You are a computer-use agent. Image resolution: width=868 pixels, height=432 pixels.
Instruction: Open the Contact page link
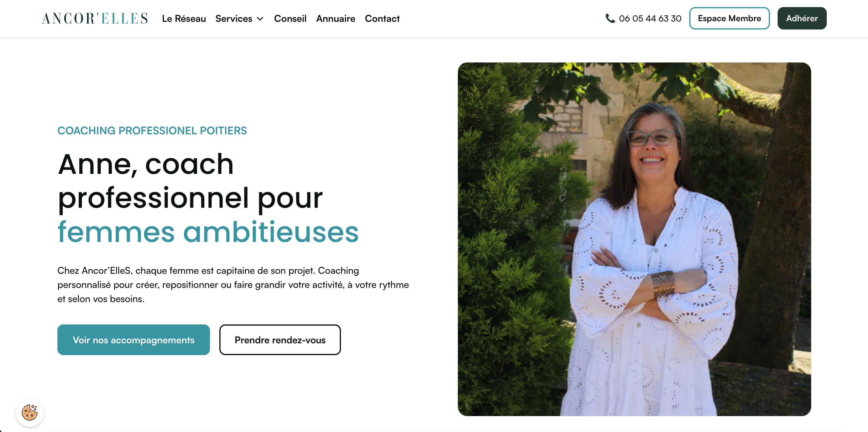coord(382,19)
